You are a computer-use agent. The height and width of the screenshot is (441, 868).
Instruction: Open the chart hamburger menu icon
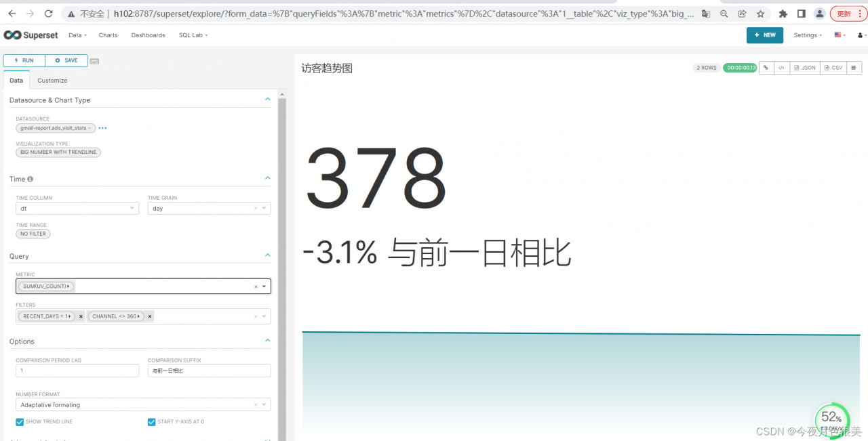[854, 67]
